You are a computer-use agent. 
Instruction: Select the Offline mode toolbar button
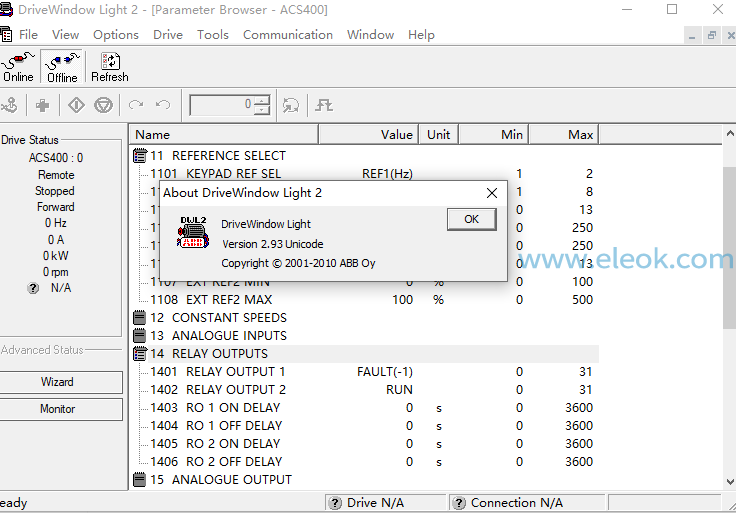click(62, 67)
